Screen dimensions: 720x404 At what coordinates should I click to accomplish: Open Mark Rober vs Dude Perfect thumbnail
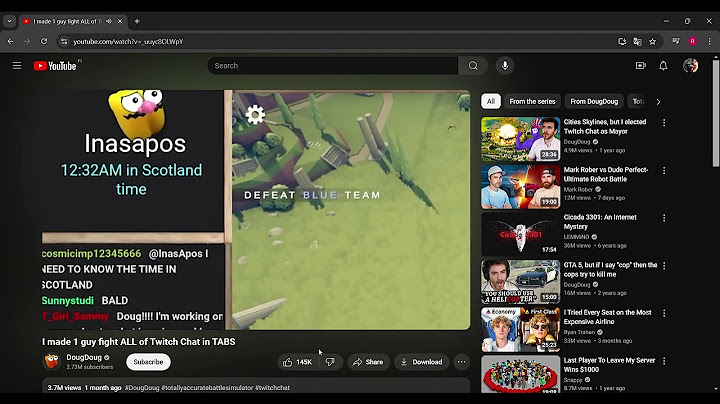(521, 187)
